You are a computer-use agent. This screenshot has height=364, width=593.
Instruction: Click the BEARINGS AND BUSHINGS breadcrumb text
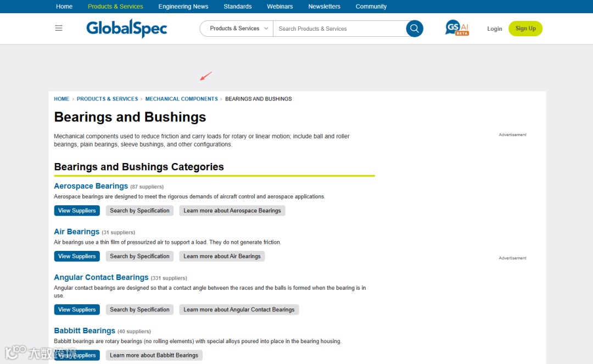[258, 99]
